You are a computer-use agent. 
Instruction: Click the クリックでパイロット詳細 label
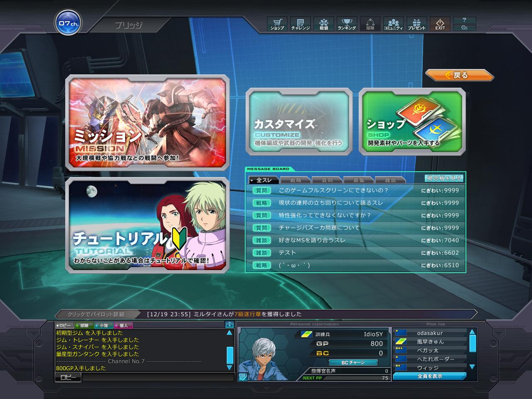(x=96, y=314)
